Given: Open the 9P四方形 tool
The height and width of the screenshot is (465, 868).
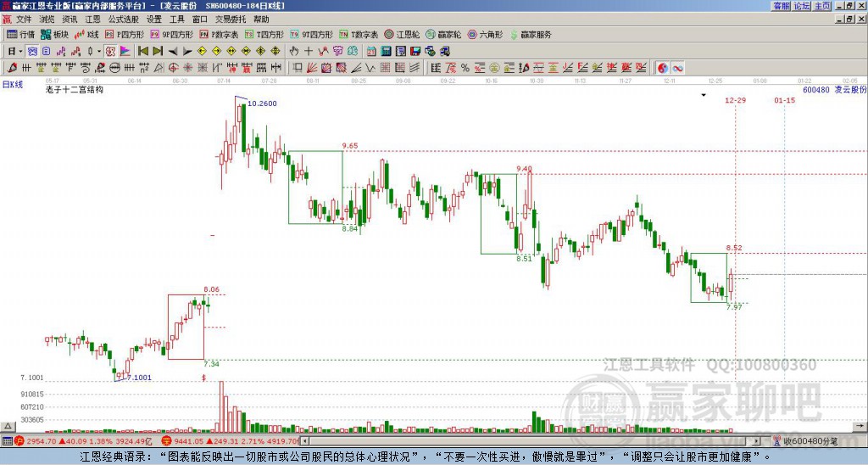Looking at the screenshot, I should [172, 34].
